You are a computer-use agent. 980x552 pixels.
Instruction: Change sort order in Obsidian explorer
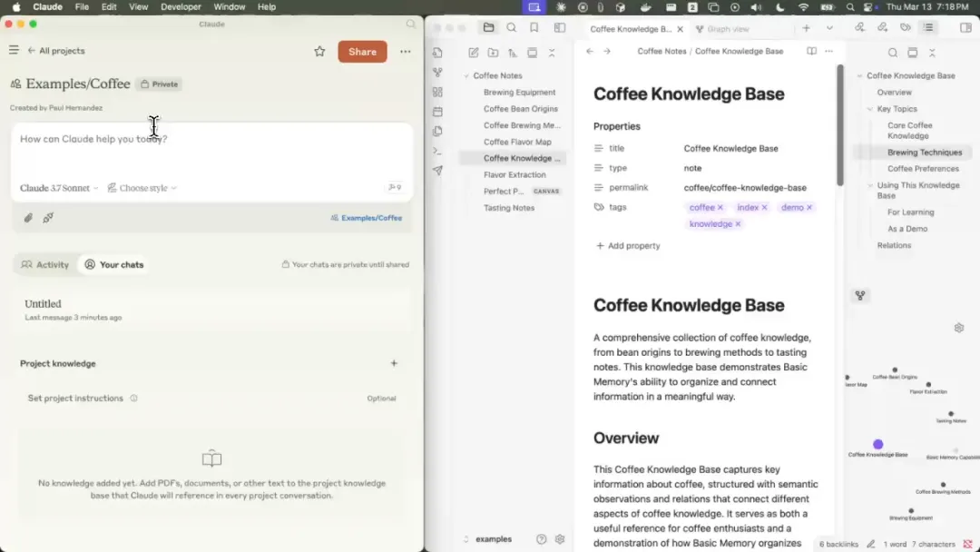[x=513, y=53]
